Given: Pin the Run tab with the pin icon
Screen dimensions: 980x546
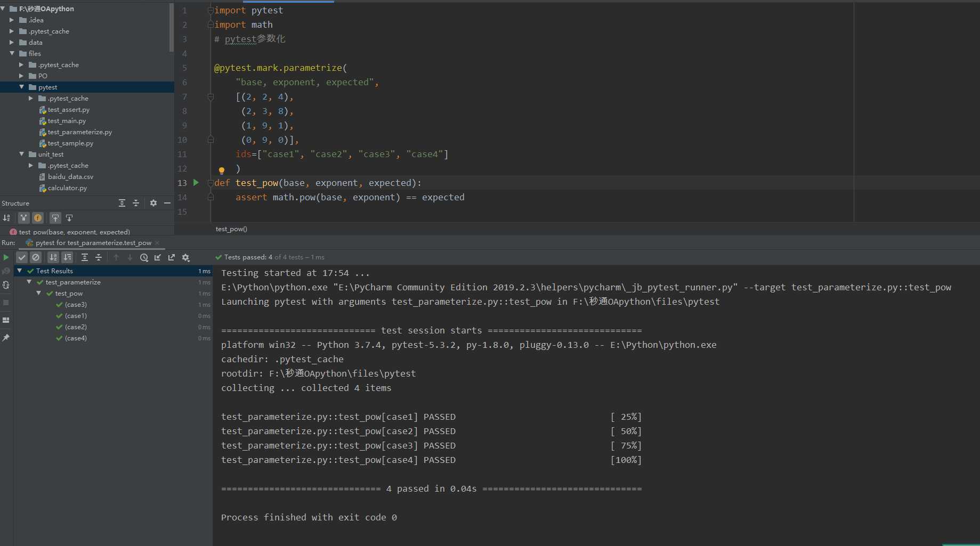Looking at the screenshot, I should pyautogui.click(x=6, y=338).
